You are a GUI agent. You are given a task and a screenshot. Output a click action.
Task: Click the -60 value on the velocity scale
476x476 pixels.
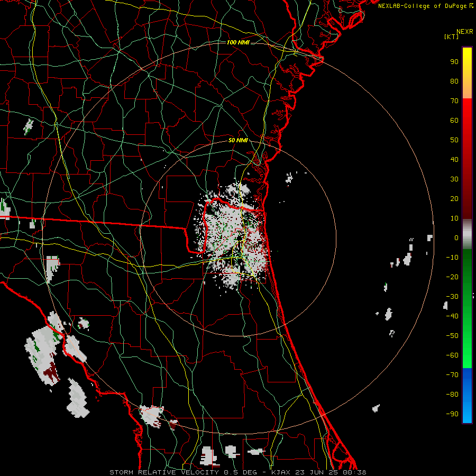click(x=452, y=355)
